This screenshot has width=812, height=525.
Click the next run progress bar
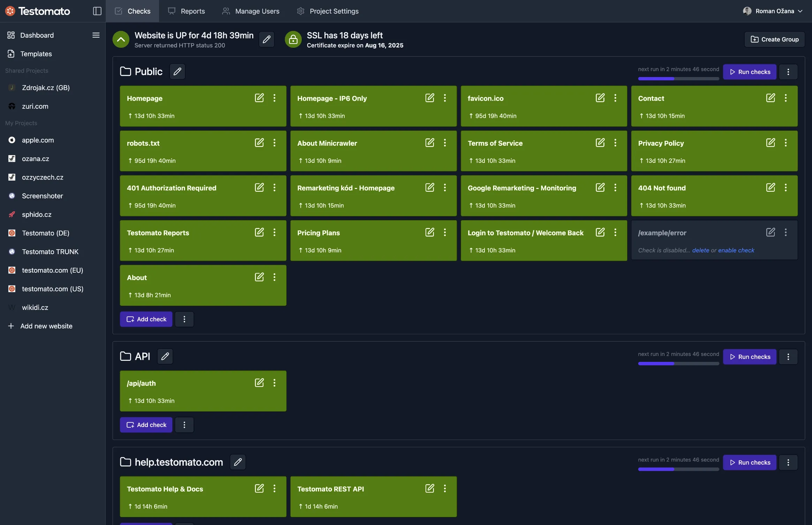678,78
